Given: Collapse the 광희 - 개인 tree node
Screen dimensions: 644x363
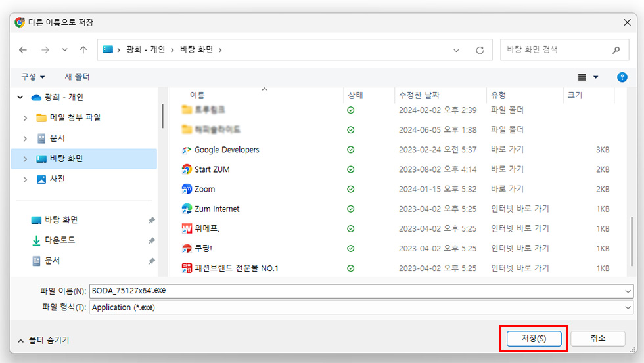Looking at the screenshot, I should 20,97.
